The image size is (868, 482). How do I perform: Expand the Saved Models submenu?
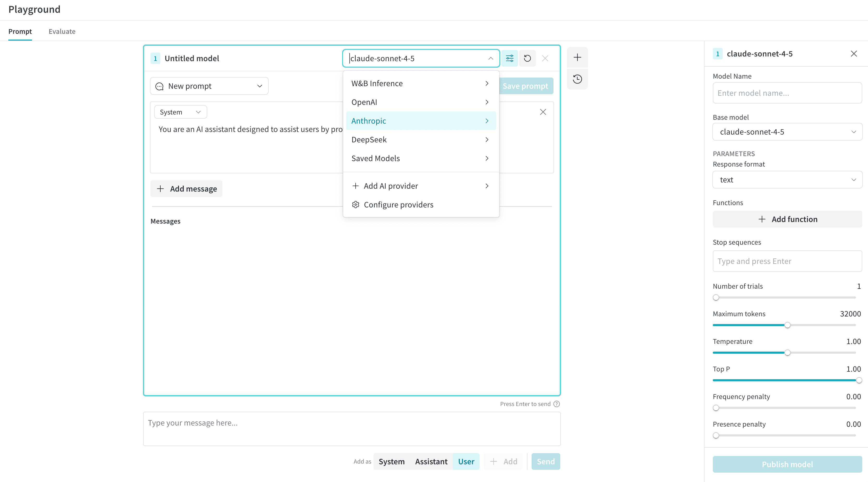(421, 158)
